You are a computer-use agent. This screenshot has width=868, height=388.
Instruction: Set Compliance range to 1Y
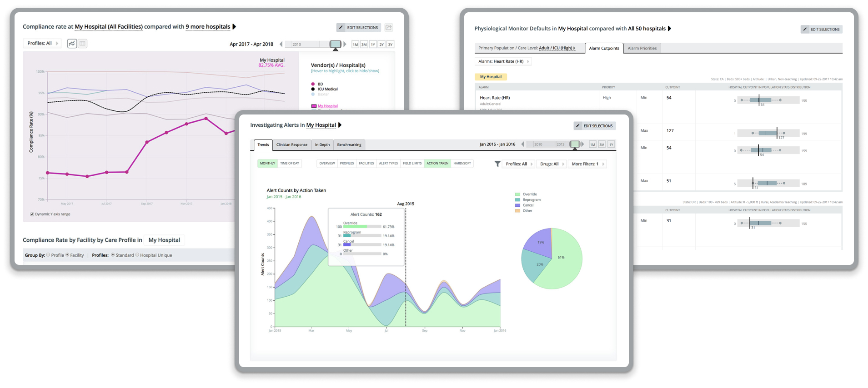coord(373,45)
